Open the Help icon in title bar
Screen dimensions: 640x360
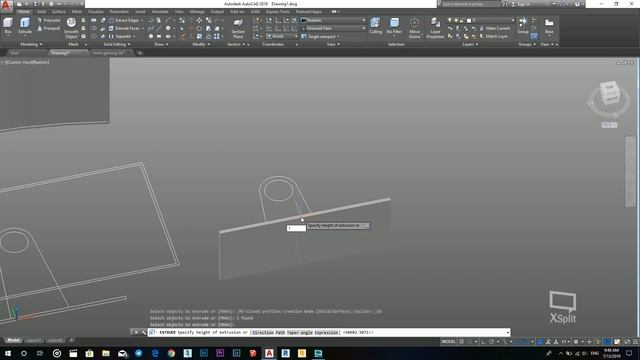coord(577,4)
